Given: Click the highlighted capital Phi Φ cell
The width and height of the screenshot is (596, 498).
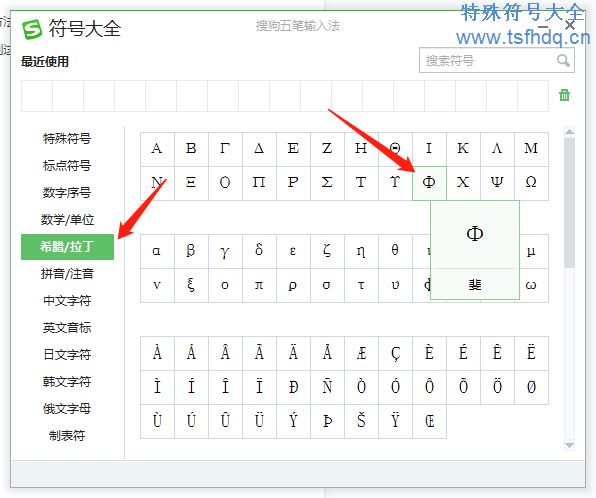Looking at the screenshot, I should point(430,183).
